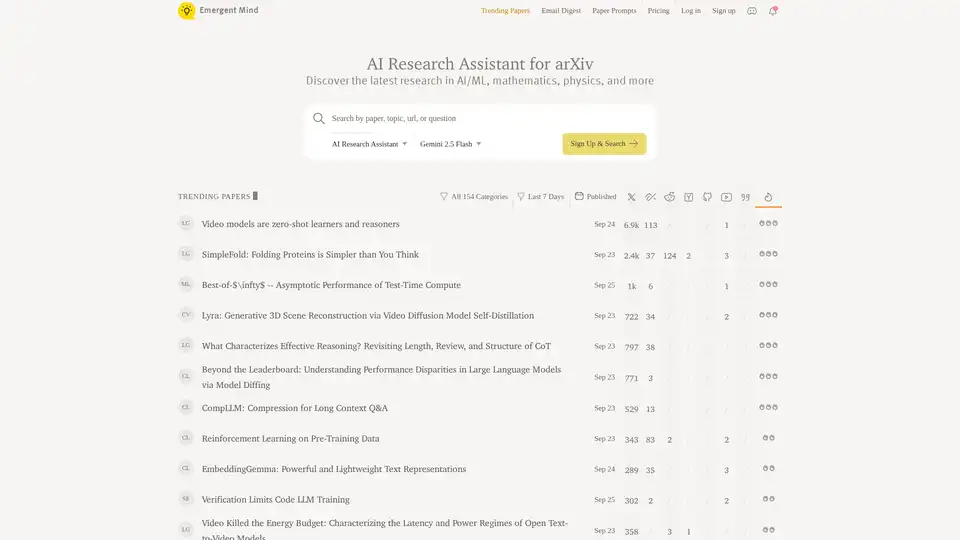Click the Reddit sort icon
This screenshot has width=960, height=540.
tap(669, 197)
